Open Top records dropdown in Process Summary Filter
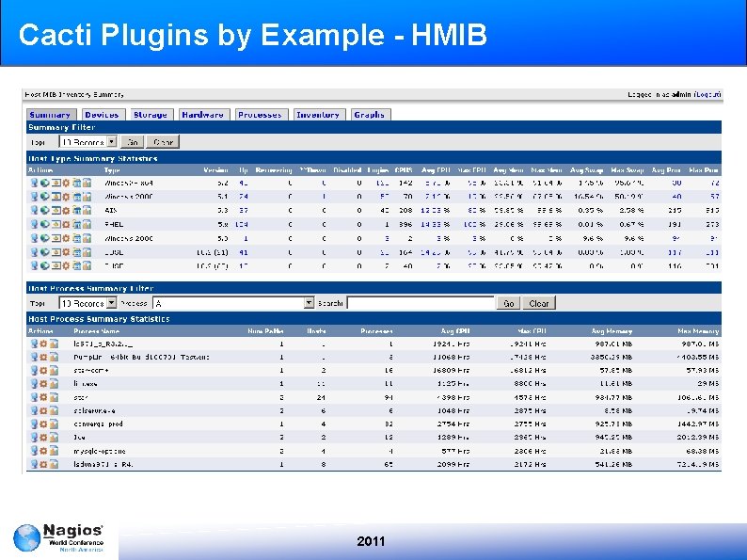Image resolution: width=747 pixels, height=560 pixels. [x=87, y=303]
